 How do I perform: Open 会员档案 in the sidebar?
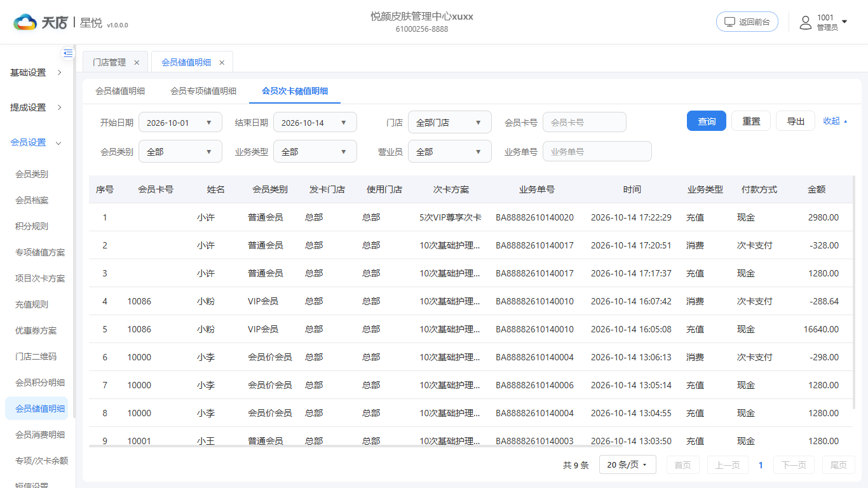pyautogui.click(x=32, y=200)
